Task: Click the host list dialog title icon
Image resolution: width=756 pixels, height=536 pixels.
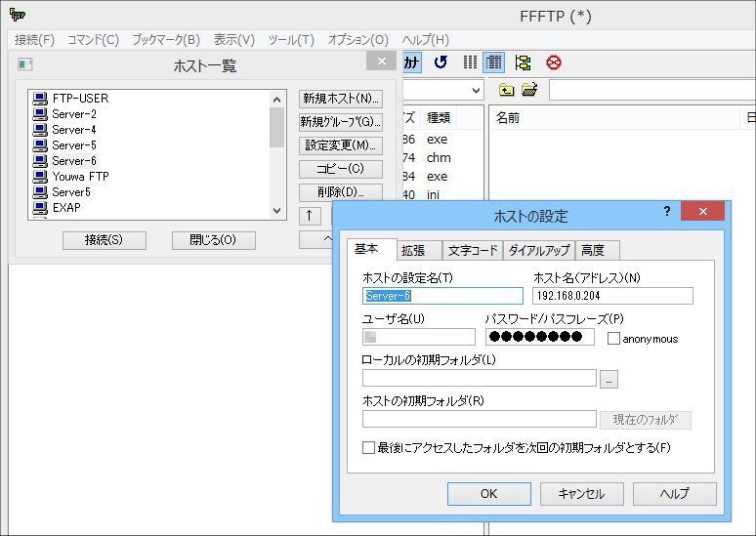Action: click(x=25, y=64)
